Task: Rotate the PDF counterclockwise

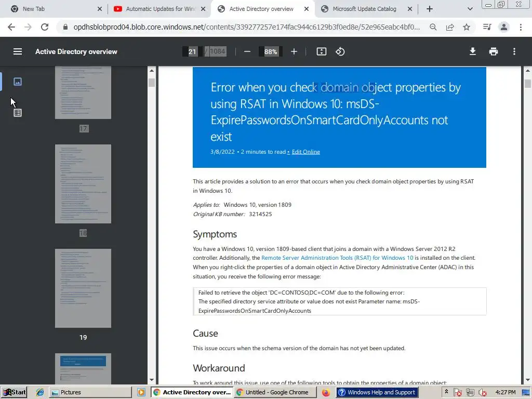Action: 340,51
